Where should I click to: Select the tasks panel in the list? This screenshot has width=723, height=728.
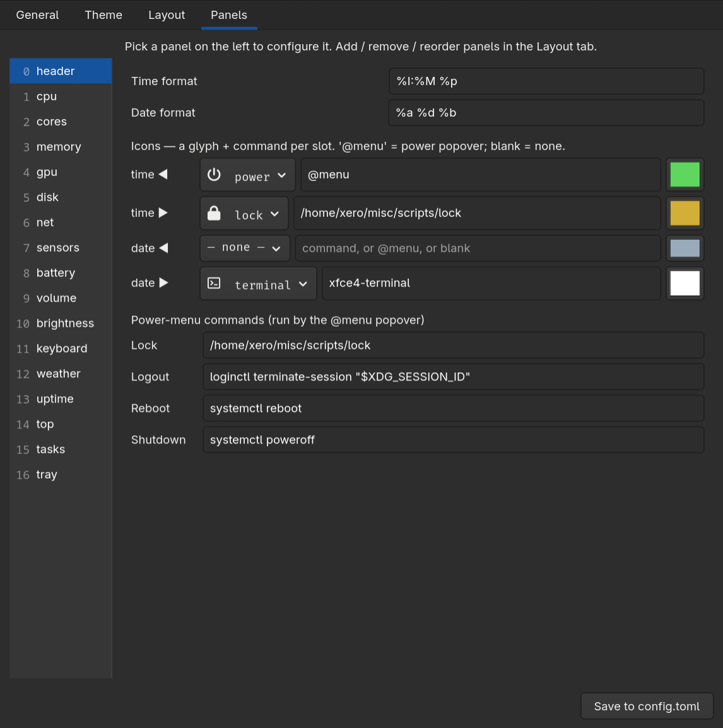pos(61,449)
